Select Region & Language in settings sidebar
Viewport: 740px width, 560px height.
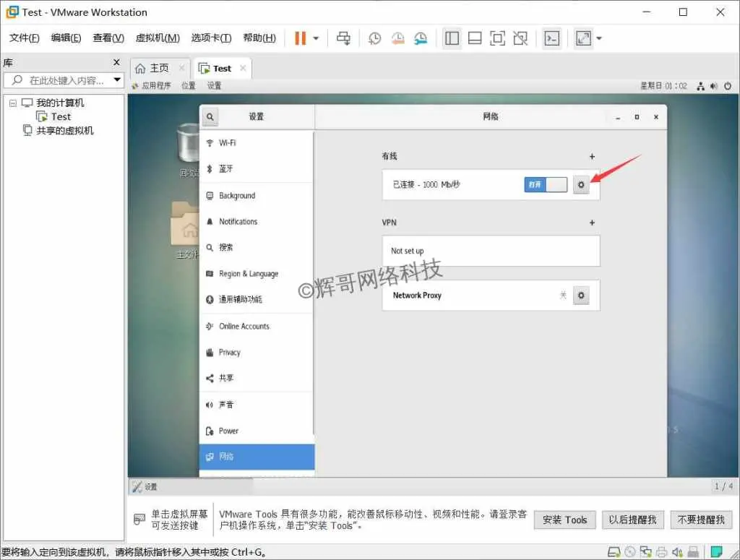click(x=257, y=274)
